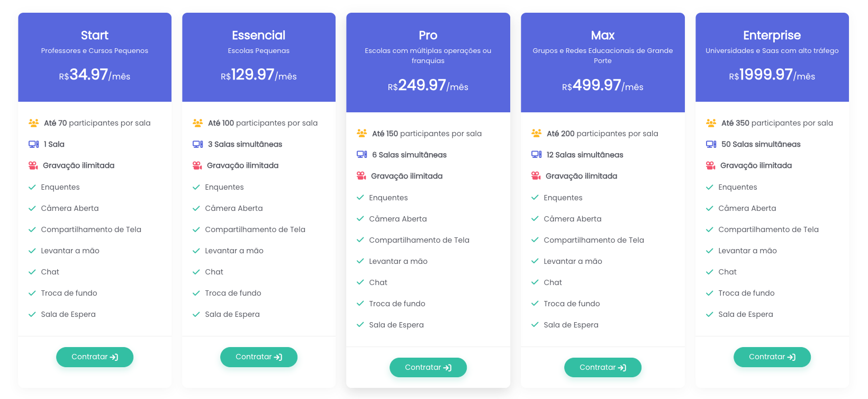The image size is (868, 399).
Task: Click the screen icon beside "1 Sala"
Action: [33, 144]
